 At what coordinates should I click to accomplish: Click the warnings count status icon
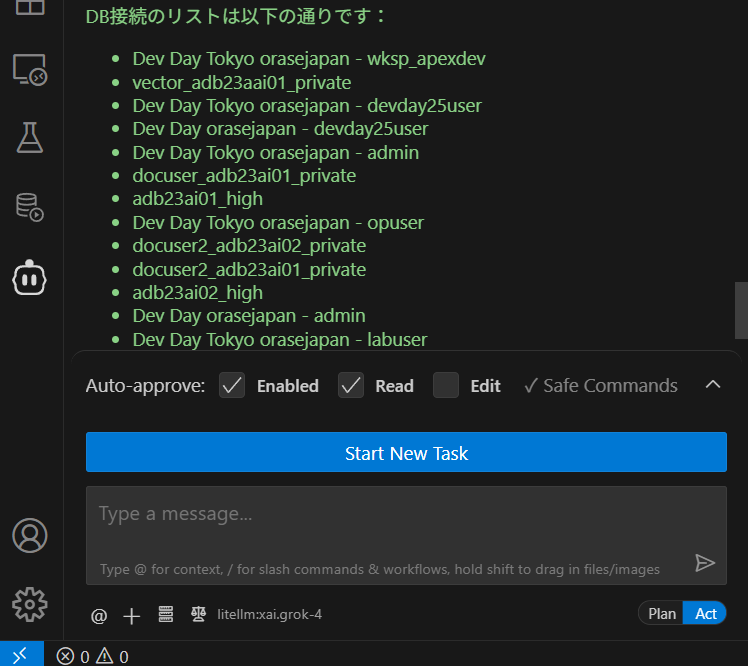point(112,656)
